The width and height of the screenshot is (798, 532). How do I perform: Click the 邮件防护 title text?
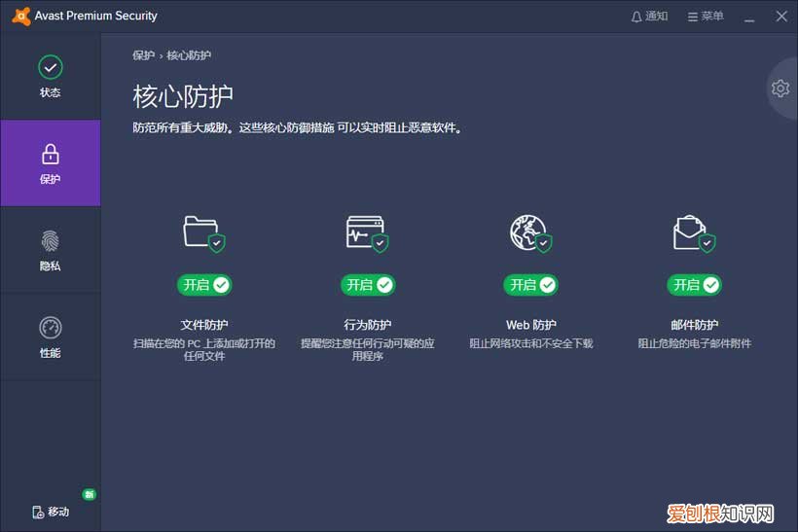(694, 325)
